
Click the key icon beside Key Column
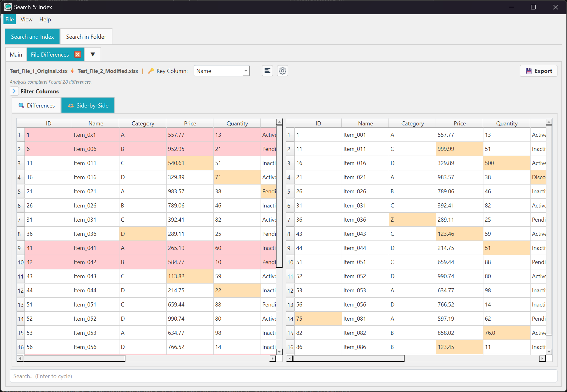151,71
